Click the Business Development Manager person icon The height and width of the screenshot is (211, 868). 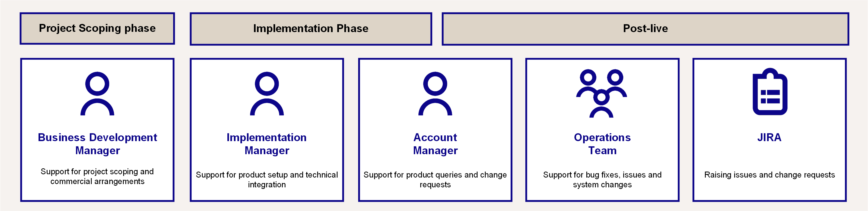pyautogui.click(x=97, y=94)
